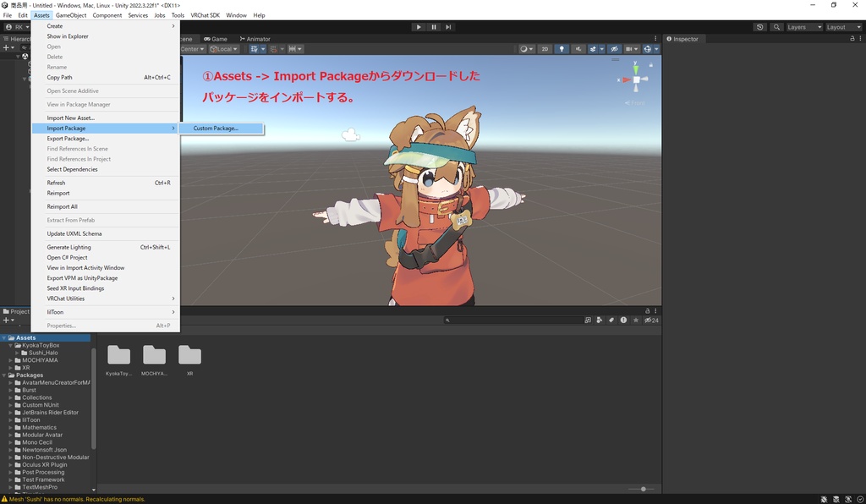Collapse the Packages tree root
The height and width of the screenshot is (504, 866).
pyautogui.click(x=4, y=375)
